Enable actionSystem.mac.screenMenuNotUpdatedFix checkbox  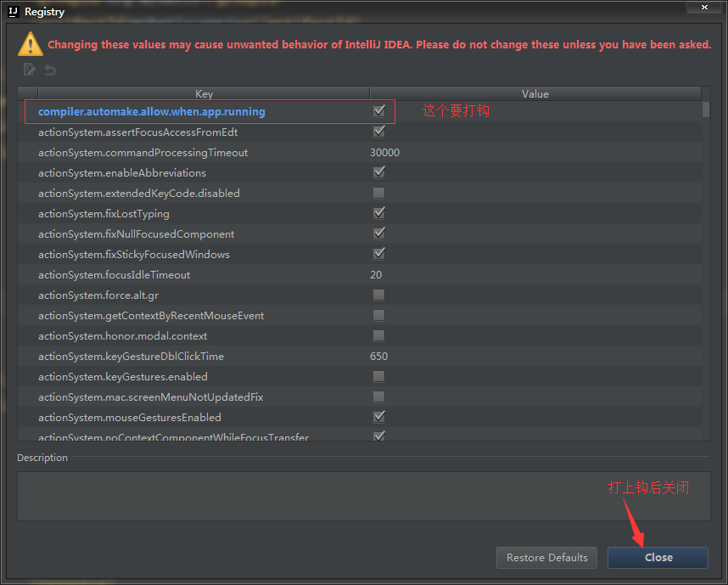pos(379,397)
